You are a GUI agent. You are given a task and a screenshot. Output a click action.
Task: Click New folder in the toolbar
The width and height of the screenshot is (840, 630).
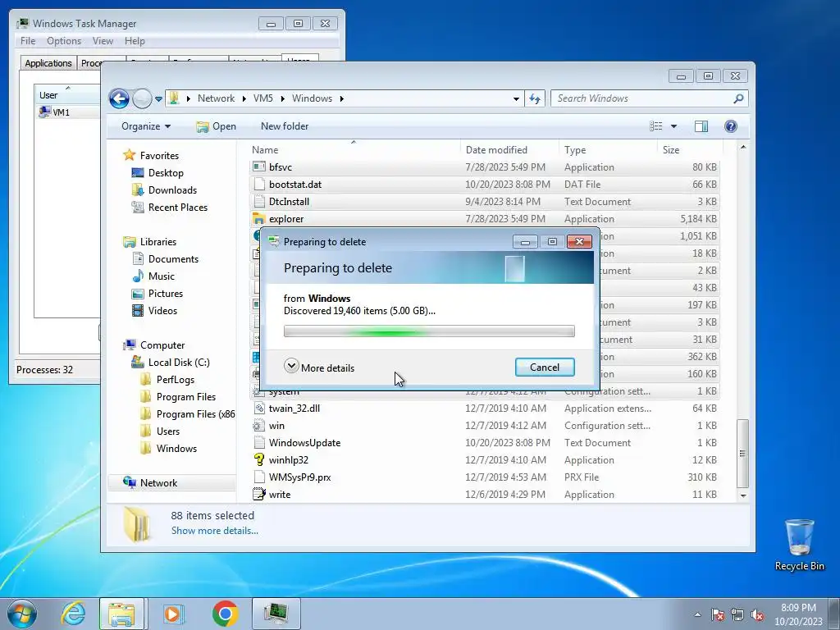[285, 126]
